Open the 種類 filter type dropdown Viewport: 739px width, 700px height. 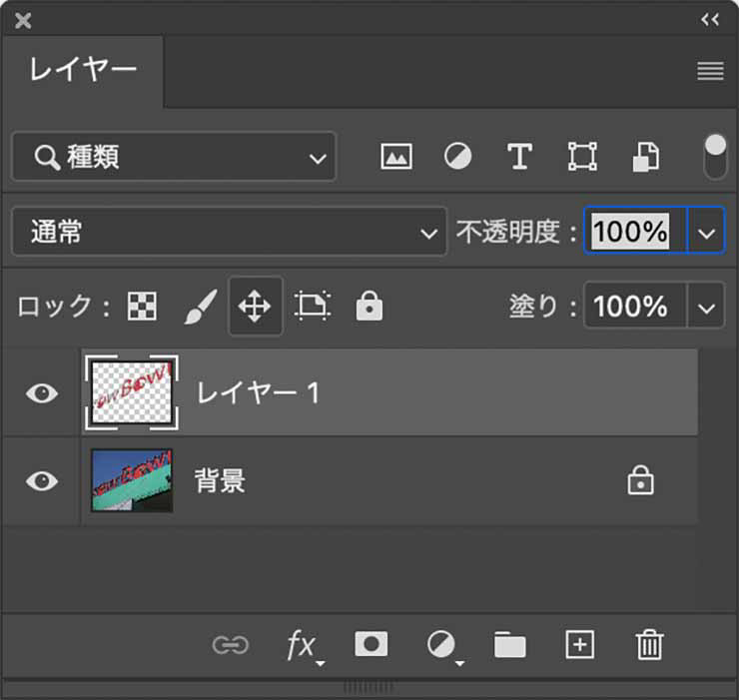(174, 158)
